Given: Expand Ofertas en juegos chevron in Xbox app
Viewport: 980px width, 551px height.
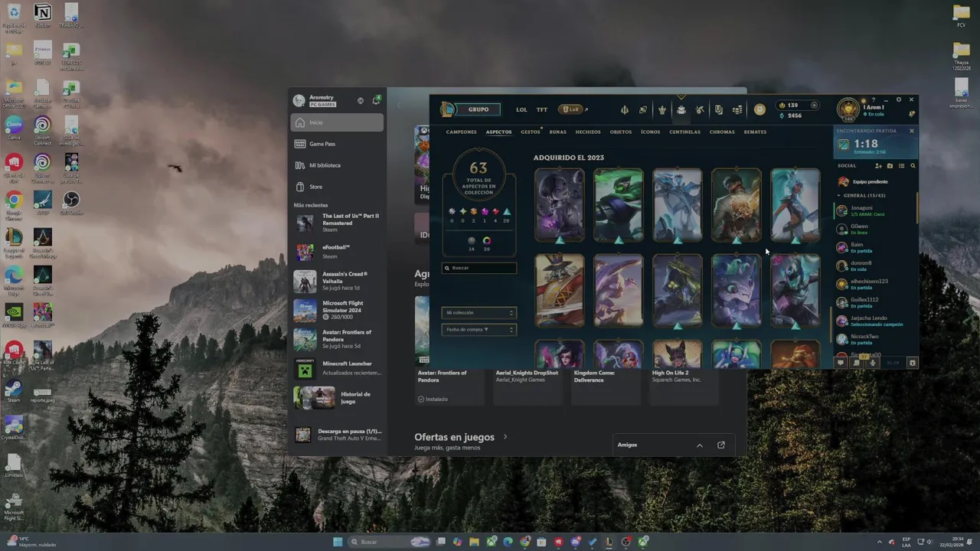Looking at the screenshot, I should tap(505, 437).
